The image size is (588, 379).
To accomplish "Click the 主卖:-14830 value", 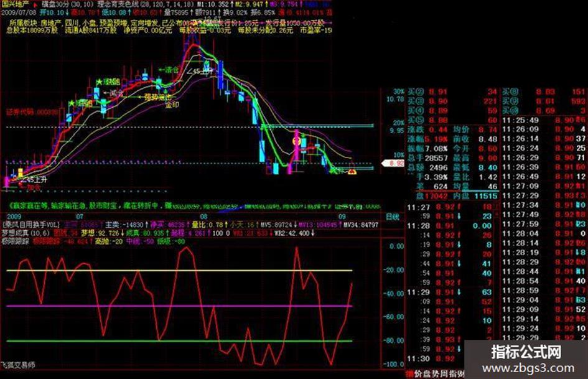I will pos(124,225).
